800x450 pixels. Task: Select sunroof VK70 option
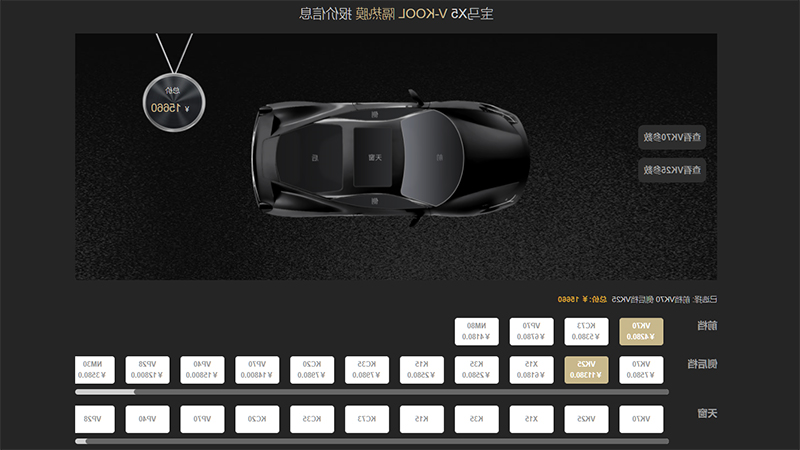pyautogui.click(x=641, y=419)
